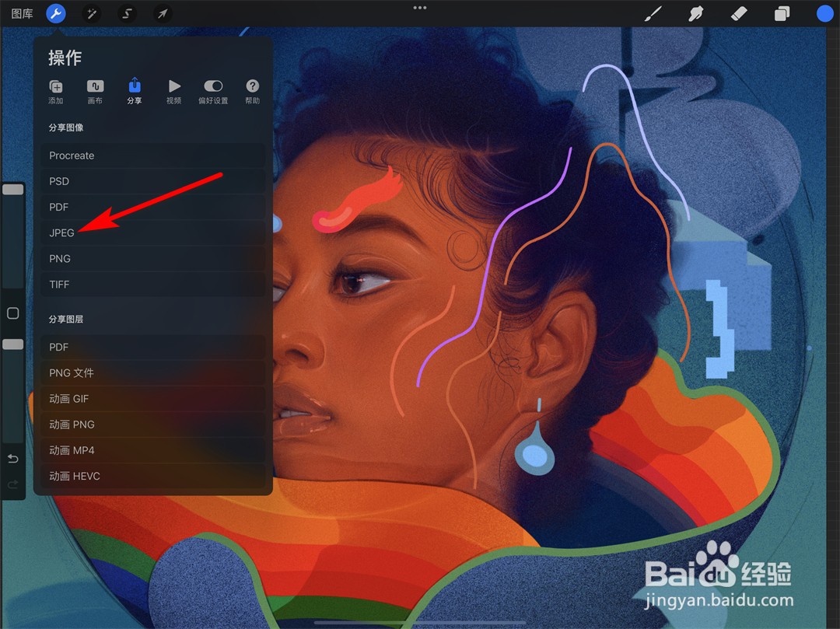Export layers as 动画 PNG
The height and width of the screenshot is (629, 840).
pos(152,425)
